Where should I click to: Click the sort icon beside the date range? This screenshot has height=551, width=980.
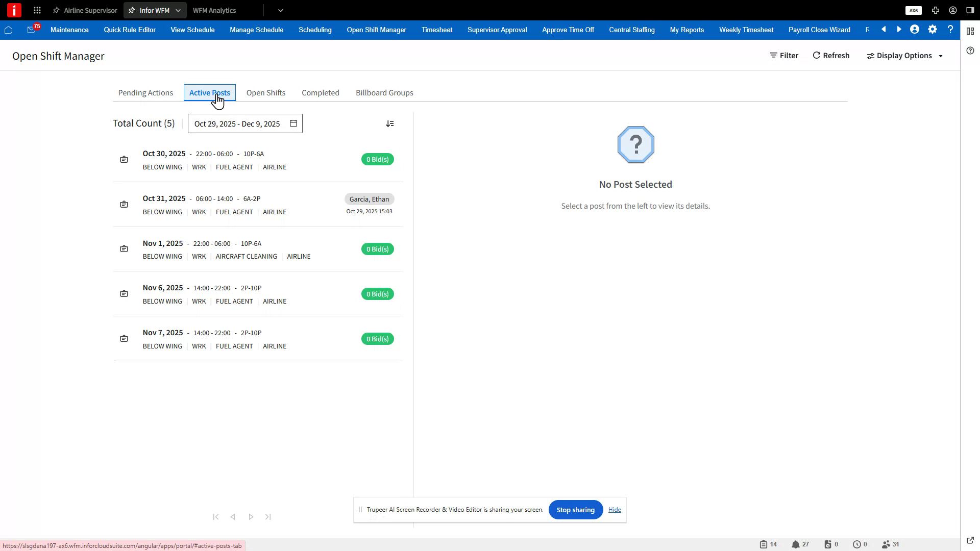pyautogui.click(x=390, y=123)
